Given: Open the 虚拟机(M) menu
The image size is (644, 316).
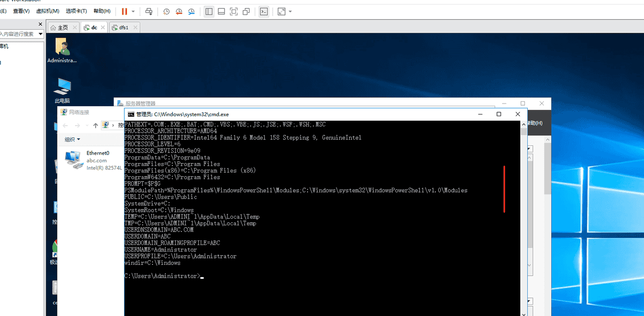Looking at the screenshot, I should coord(47,11).
